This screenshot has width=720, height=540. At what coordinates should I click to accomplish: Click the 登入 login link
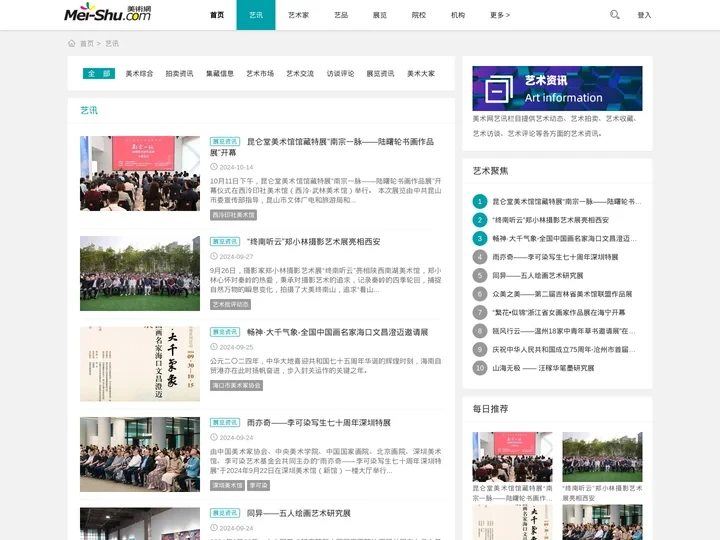coord(644,15)
